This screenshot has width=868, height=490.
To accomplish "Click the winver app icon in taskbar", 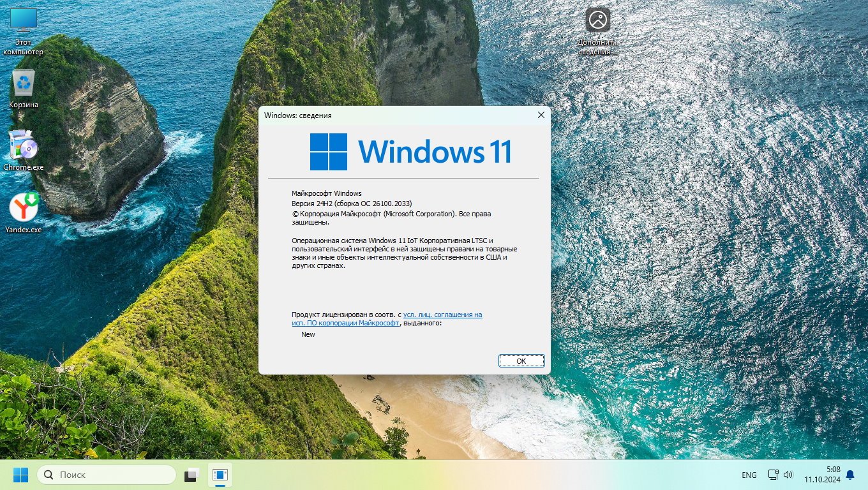I will [220, 475].
